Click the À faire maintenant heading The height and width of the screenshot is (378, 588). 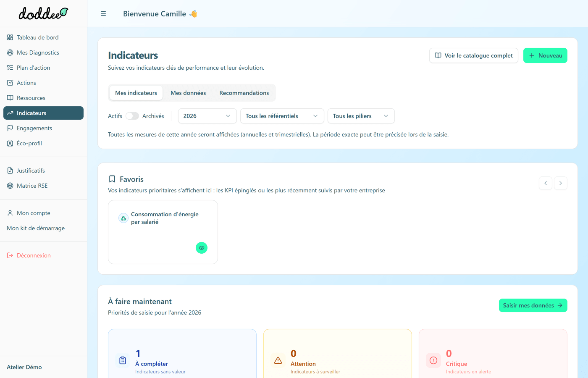tap(140, 302)
